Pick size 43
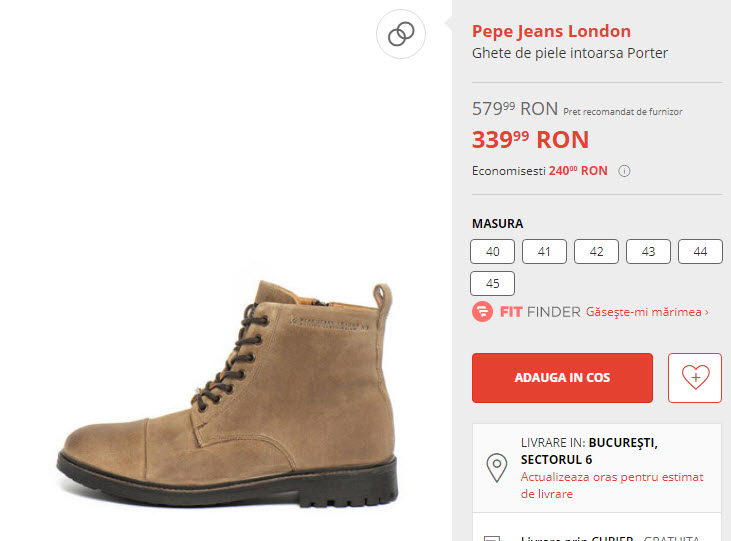This screenshot has height=541, width=731. point(648,251)
